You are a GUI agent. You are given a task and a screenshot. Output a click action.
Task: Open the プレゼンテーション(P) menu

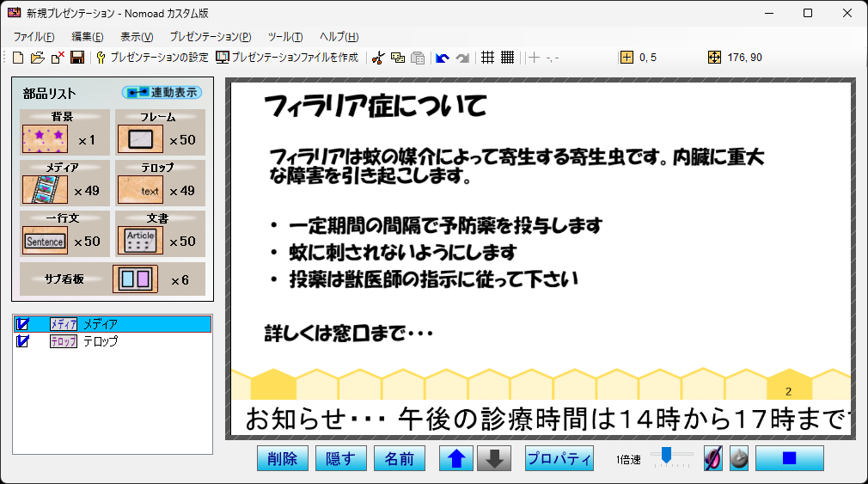(211, 37)
